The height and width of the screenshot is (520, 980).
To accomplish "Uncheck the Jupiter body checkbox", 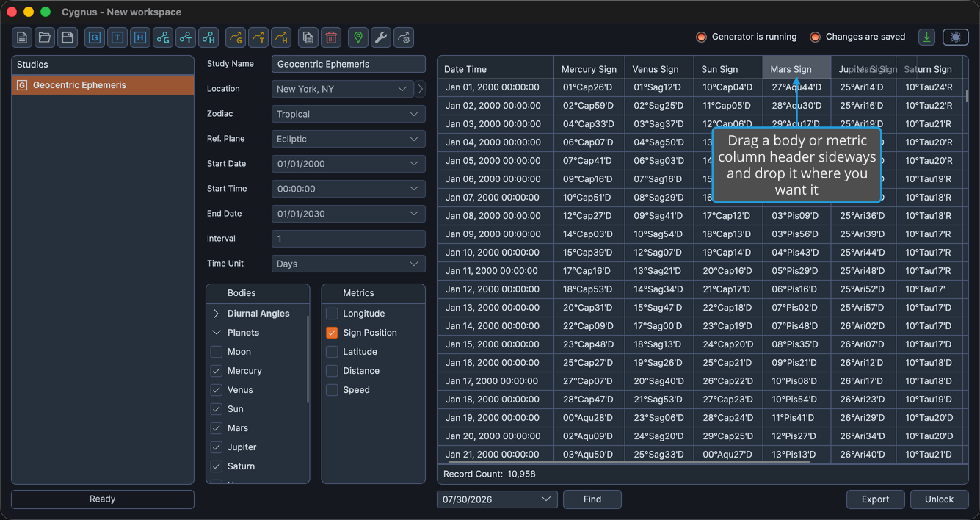I will (217, 447).
